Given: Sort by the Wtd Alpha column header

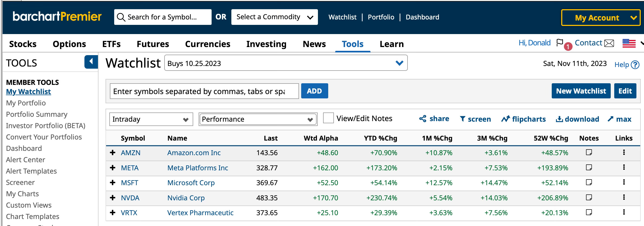Looking at the screenshot, I should coord(321,138).
